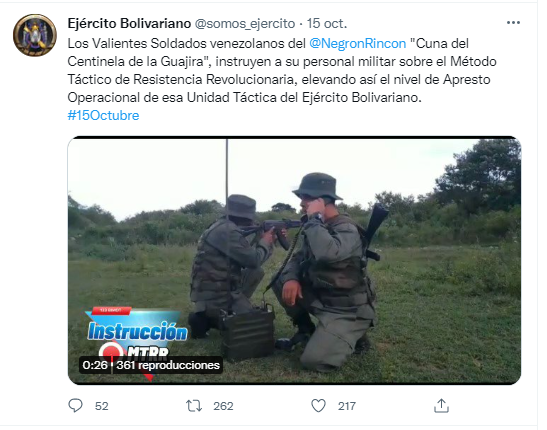Share the tweet via upload icon
This screenshot has width=547, height=430.
click(441, 406)
